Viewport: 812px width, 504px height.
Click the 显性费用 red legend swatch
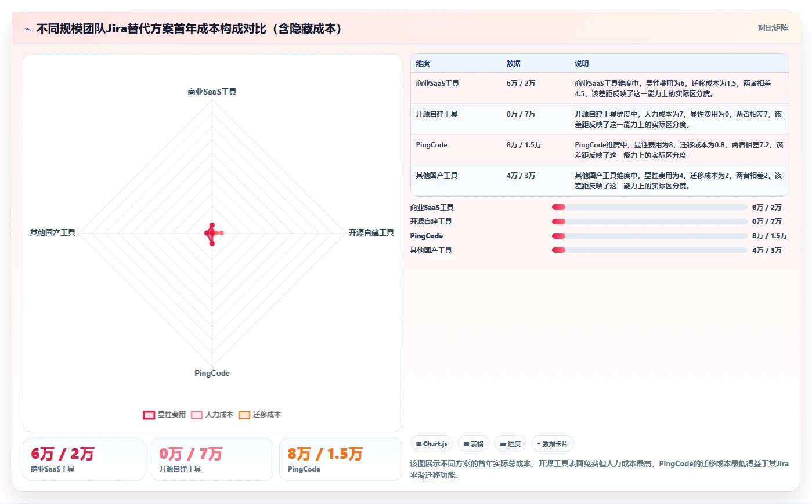pyautogui.click(x=149, y=415)
